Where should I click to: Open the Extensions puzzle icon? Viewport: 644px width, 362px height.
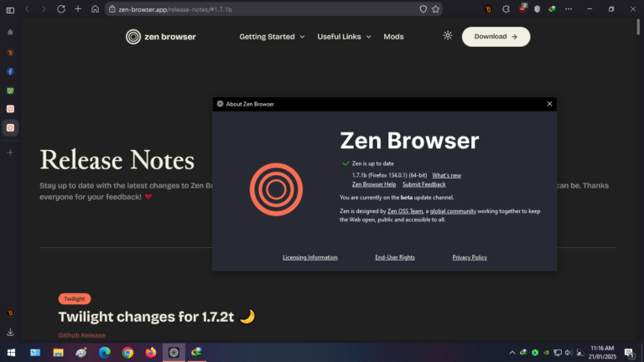[x=506, y=9]
